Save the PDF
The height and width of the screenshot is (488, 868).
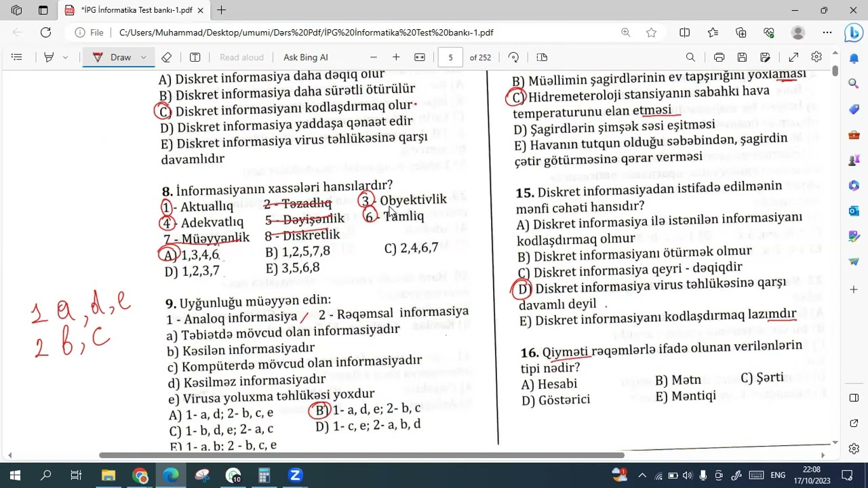(x=742, y=58)
